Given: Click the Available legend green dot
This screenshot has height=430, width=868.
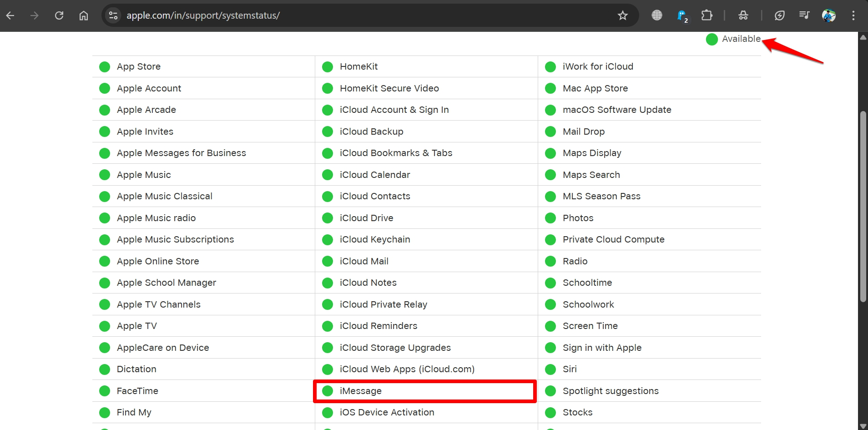Looking at the screenshot, I should (712, 40).
